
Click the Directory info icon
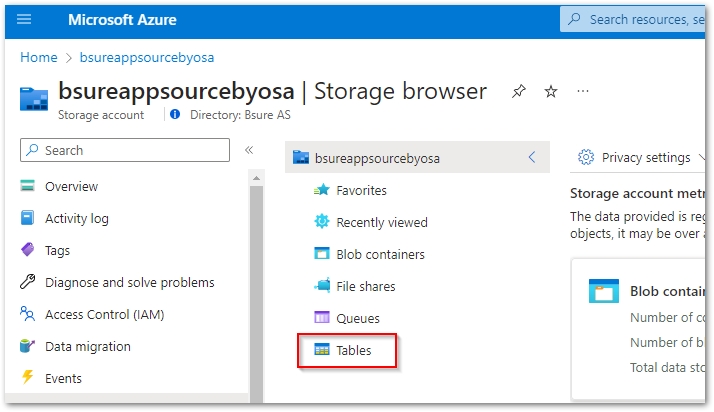175,115
